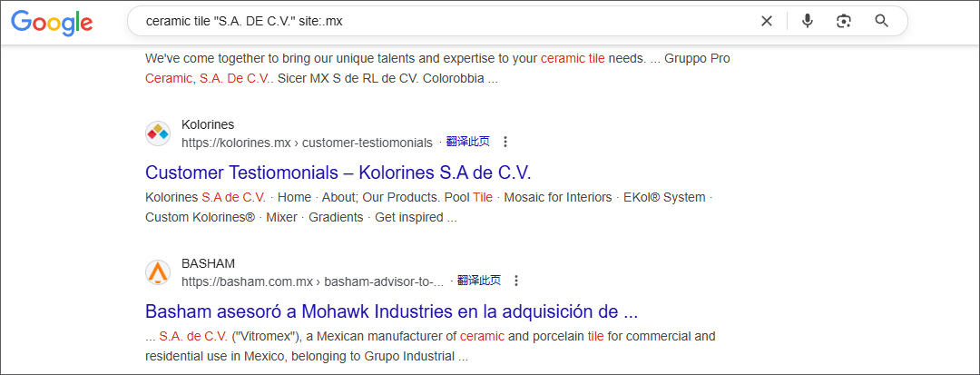Click the Google logo
Viewport: 980px width, 375px height.
coord(52,23)
